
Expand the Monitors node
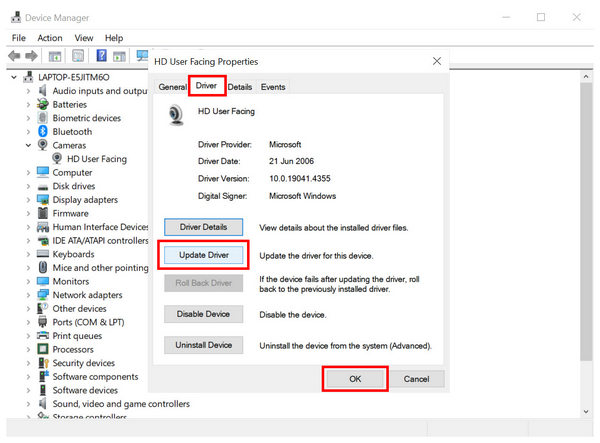[x=28, y=282]
